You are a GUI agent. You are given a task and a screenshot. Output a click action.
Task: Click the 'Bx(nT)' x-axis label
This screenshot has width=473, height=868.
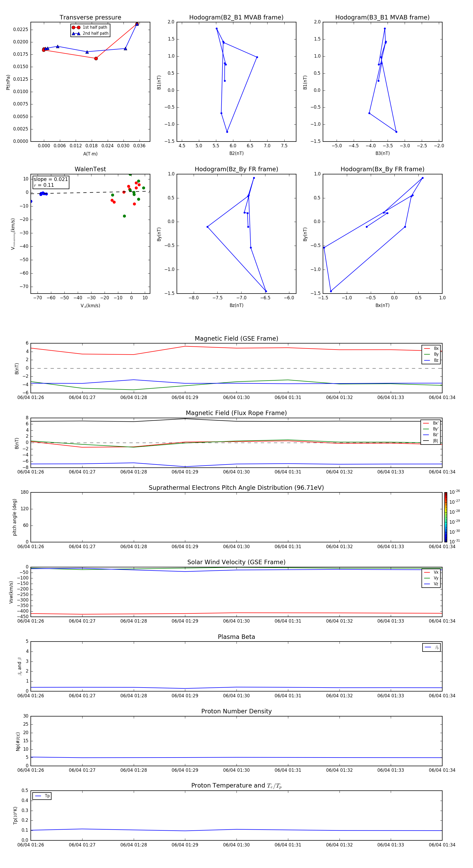coord(382,305)
